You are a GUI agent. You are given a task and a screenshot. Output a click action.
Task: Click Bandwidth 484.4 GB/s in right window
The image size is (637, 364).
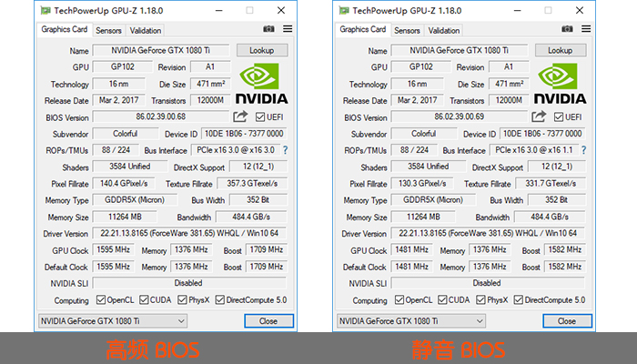pyautogui.click(x=550, y=217)
